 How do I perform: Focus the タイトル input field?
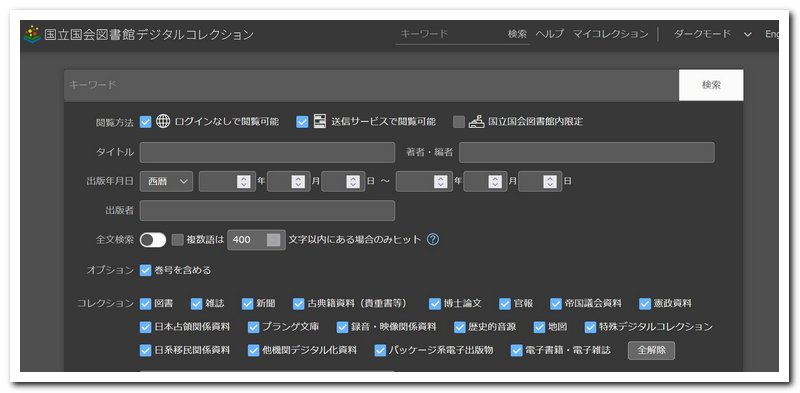[x=267, y=152]
